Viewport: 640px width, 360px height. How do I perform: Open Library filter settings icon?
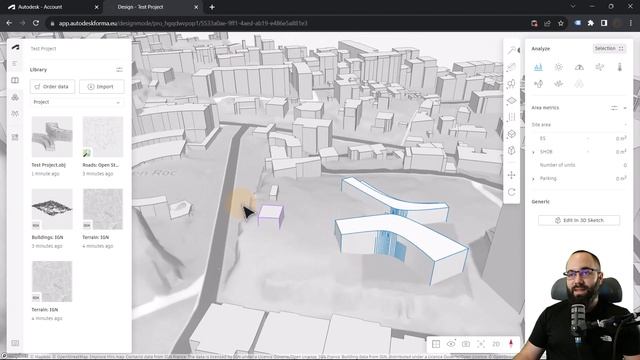click(x=119, y=70)
